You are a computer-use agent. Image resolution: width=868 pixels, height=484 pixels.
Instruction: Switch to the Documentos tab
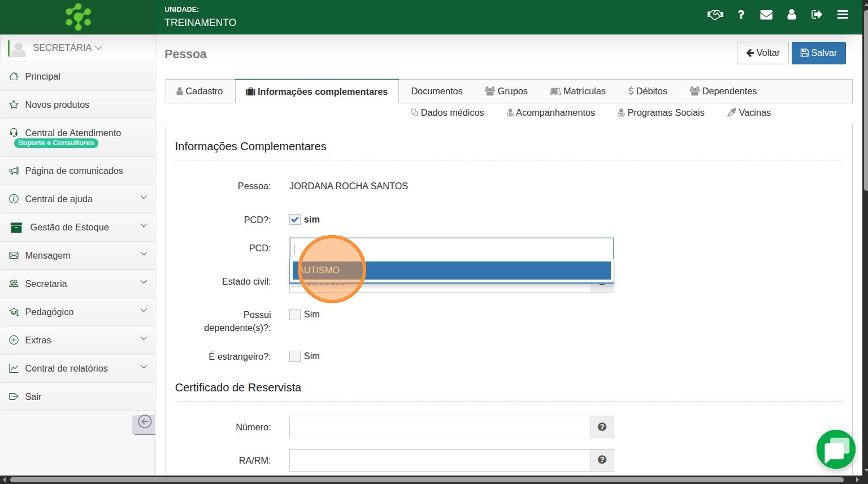[436, 91]
